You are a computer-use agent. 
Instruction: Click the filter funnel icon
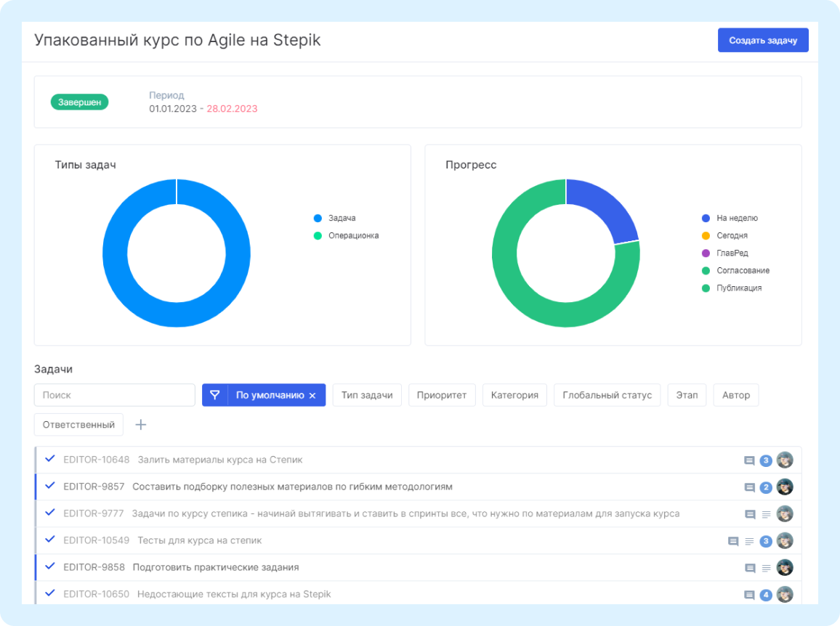[x=215, y=394]
